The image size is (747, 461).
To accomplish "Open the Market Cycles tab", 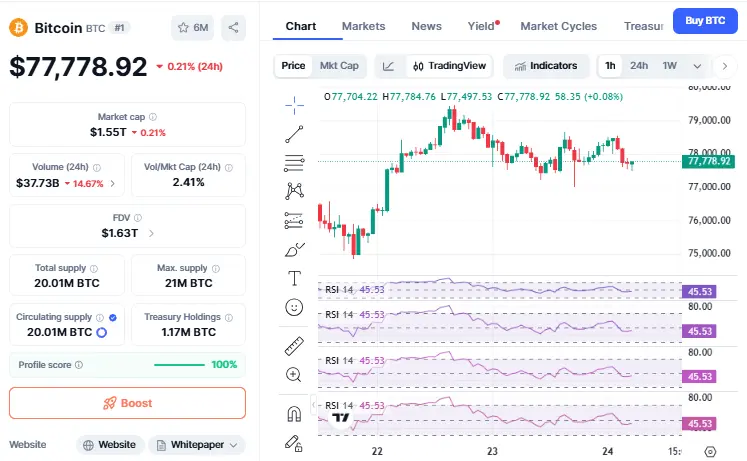I will point(558,26).
